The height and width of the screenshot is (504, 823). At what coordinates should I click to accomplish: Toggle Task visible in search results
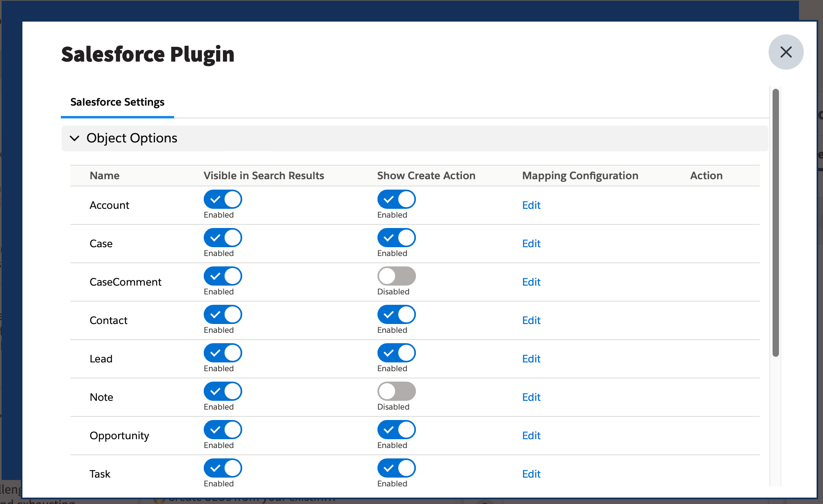(223, 468)
